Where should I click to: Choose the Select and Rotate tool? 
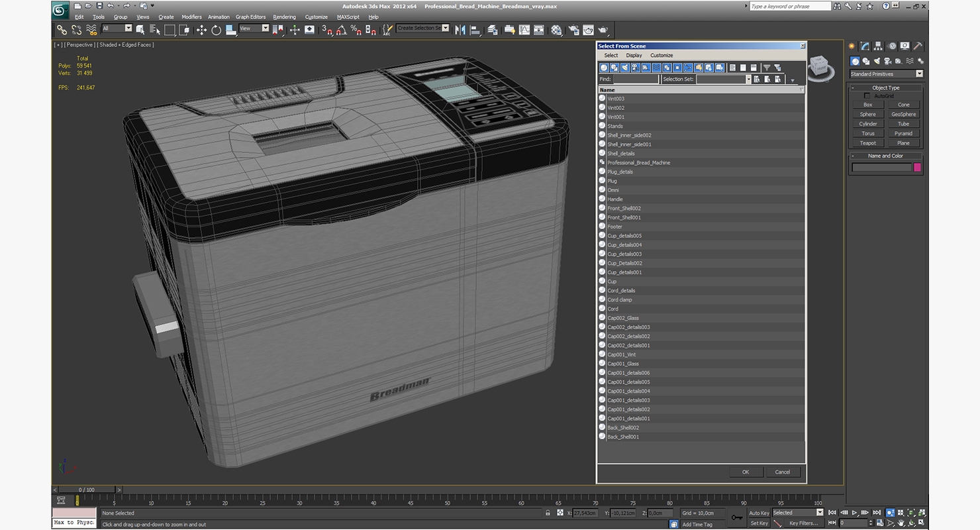[216, 30]
